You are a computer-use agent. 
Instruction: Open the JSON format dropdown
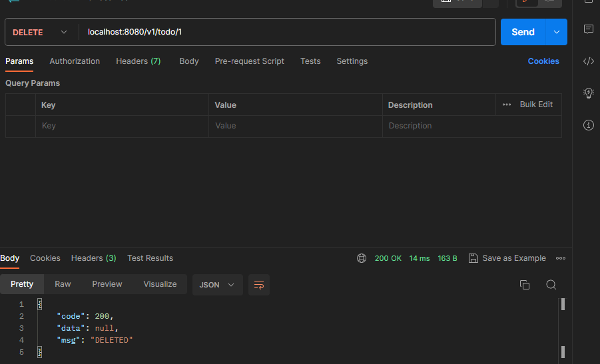coord(217,285)
